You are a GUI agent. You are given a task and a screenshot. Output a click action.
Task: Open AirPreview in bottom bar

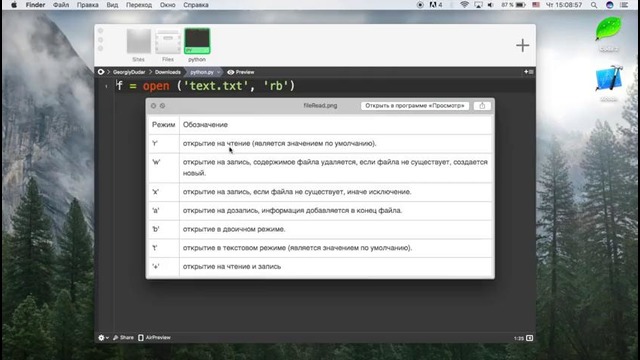click(154, 338)
